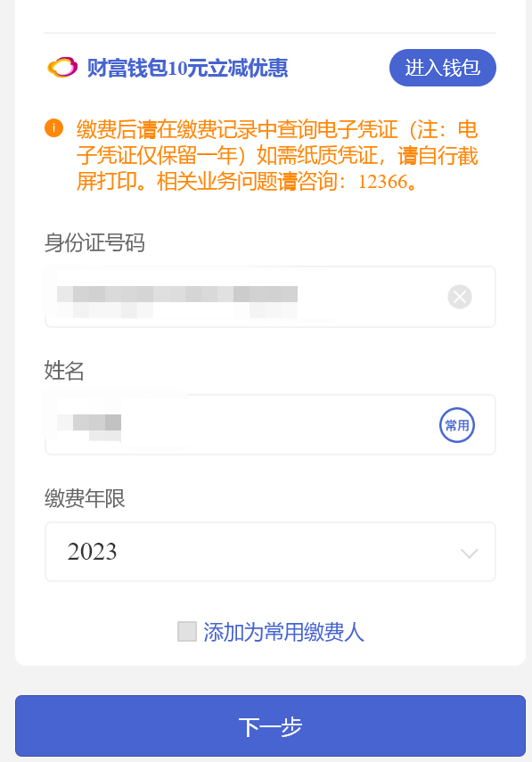
Task: Focus the 姓名 input field
Action: coord(270,425)
